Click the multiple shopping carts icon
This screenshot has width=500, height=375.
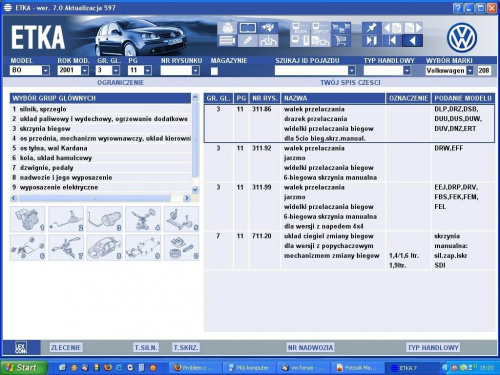(x=341, y=28)
